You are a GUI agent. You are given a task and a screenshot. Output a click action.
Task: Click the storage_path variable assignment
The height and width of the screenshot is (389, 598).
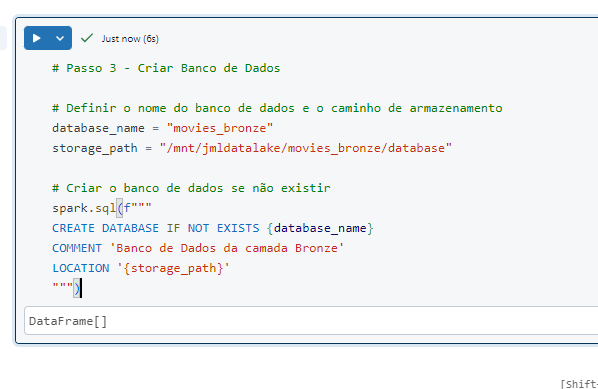[252, 148]
